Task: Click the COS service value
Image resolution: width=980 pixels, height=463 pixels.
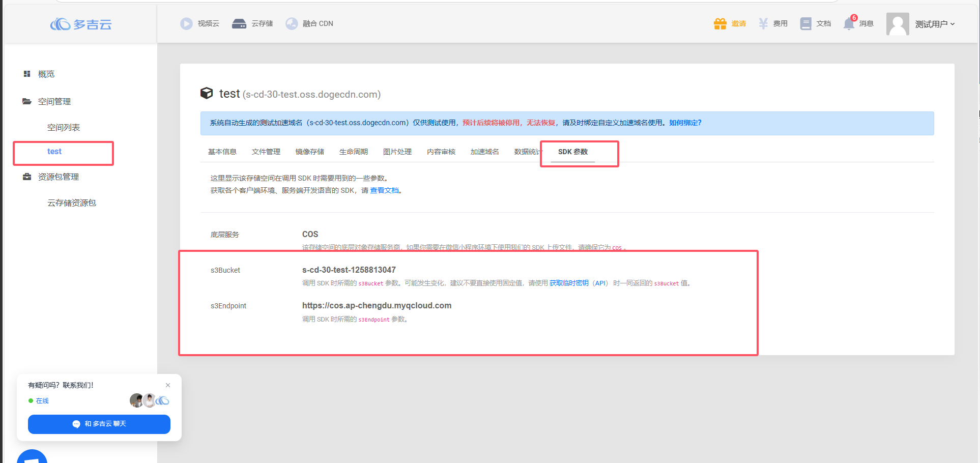Action: pyautogui.click(x=310, y=234)
